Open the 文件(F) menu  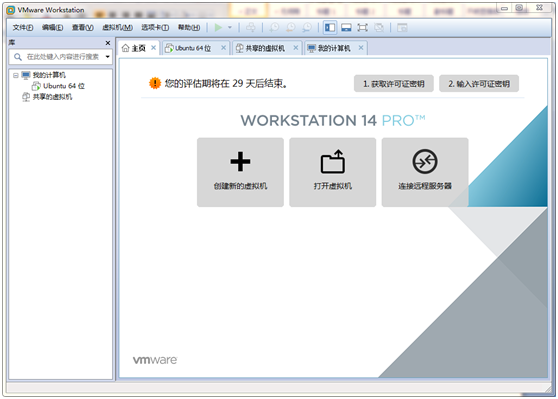tap(23, 28)
